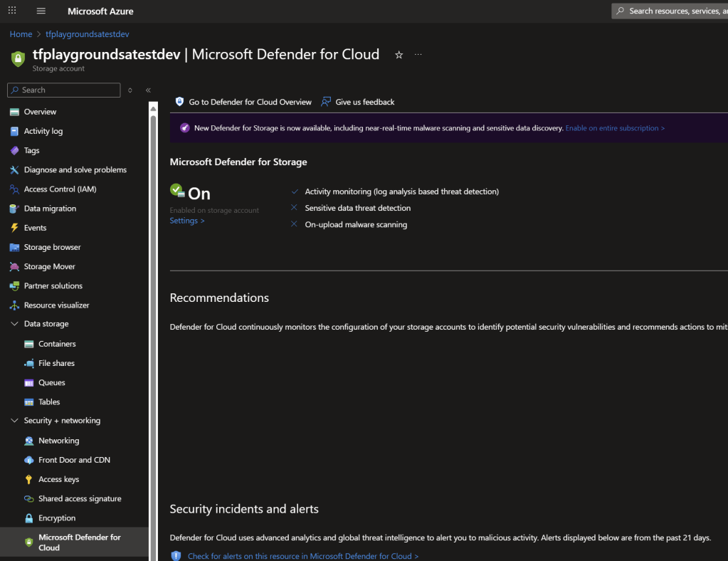Image resolution: width=728 pixels, height=561 pixels.
Task: Click the Give us feedback icon
Action: tap(326, 102)
